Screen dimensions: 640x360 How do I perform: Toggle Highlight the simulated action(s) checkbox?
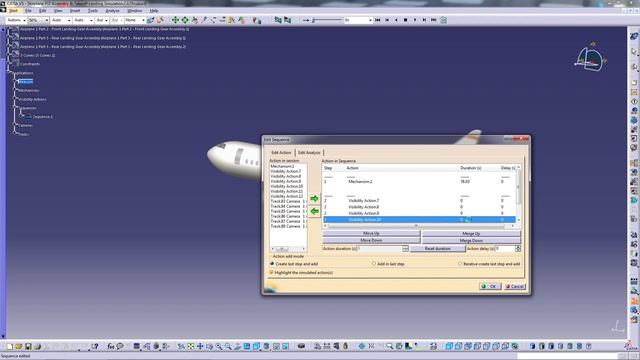(x=271, y=272)
